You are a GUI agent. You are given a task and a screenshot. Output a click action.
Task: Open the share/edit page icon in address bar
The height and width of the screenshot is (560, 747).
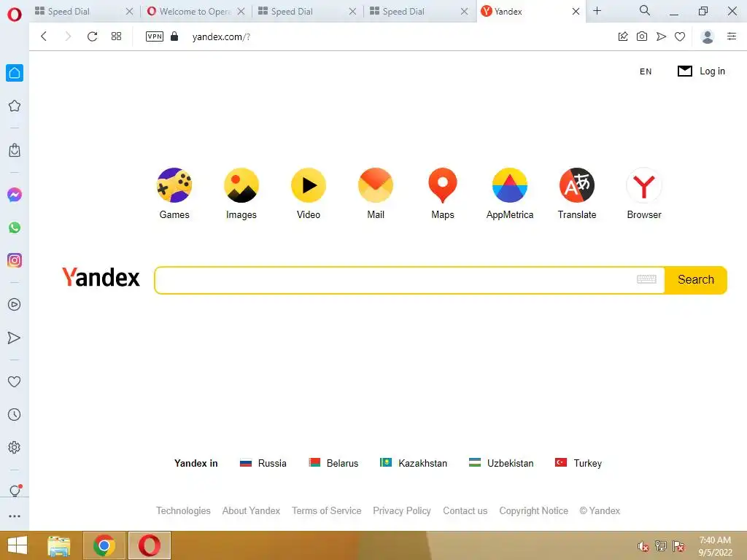click(x=623, y=36)
